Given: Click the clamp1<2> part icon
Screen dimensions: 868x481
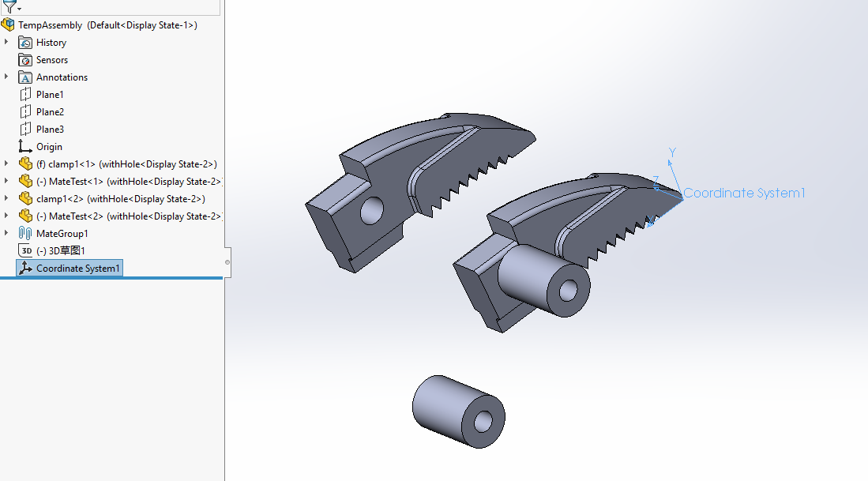Looking at the screenshot, I should [25, 198].
